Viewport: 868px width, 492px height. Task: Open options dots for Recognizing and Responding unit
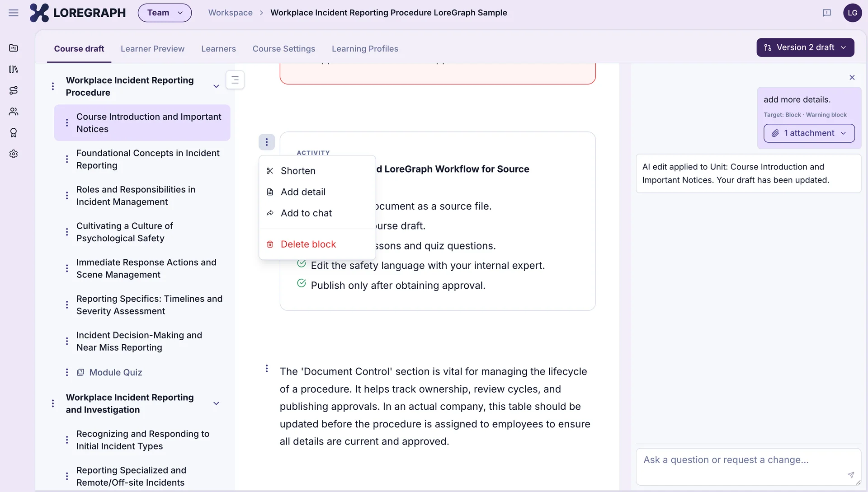(x=67, y=440)
